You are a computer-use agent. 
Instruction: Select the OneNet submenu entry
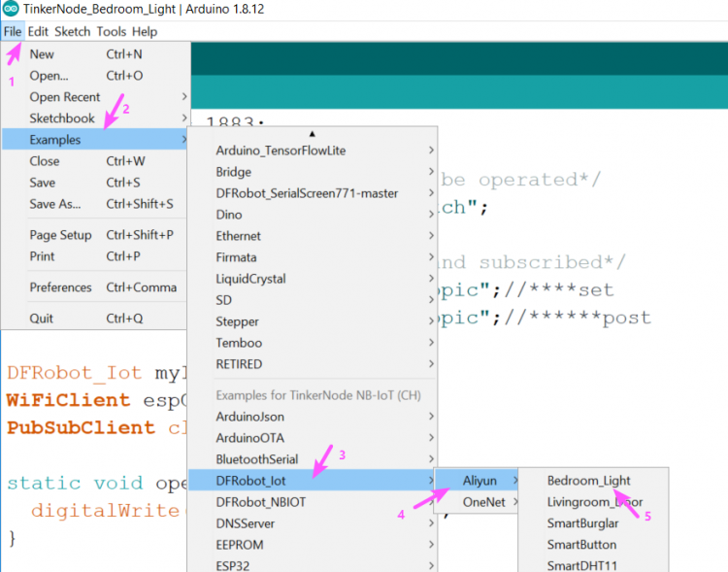click(x=477, y=502)
